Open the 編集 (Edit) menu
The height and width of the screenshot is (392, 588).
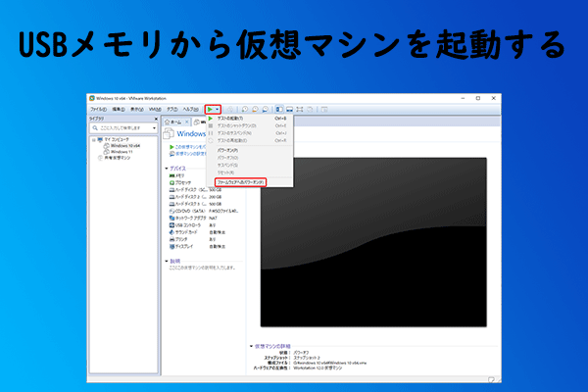(x=119, y=110)
